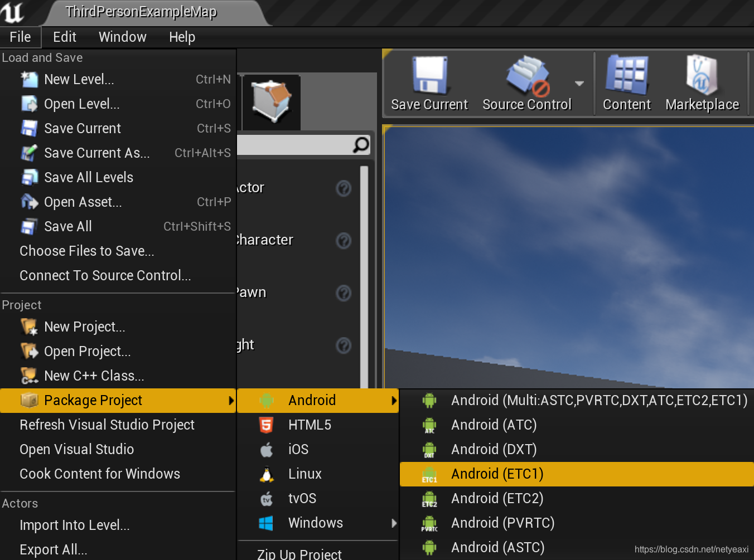754x560 pixels.
Task: Click the Android Multi format robot icon
Action: pyautogui.click(x=429, y=401)
